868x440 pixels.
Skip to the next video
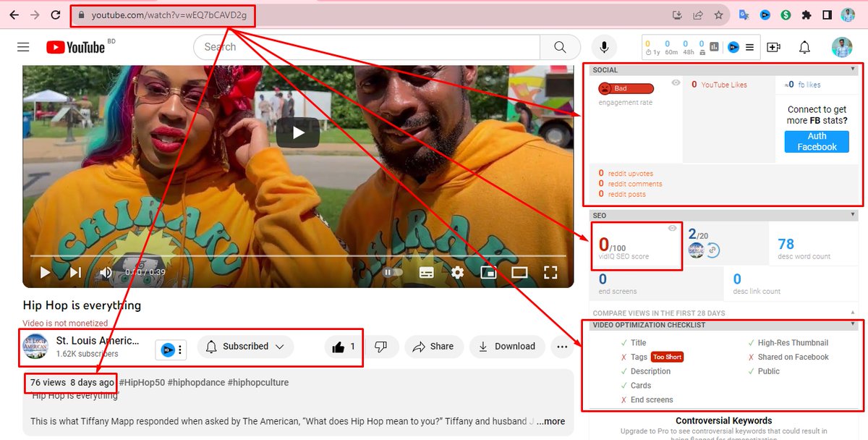[75, 272]
